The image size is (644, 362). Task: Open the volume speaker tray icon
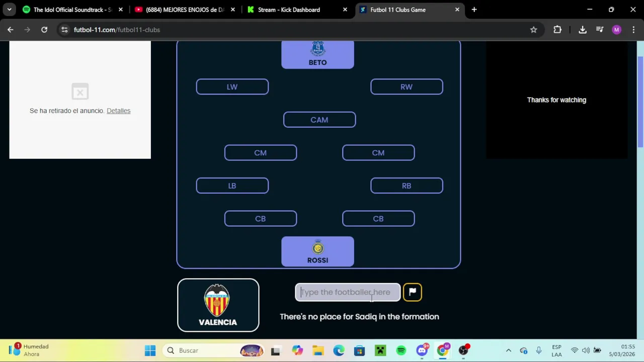coord(586,350)
